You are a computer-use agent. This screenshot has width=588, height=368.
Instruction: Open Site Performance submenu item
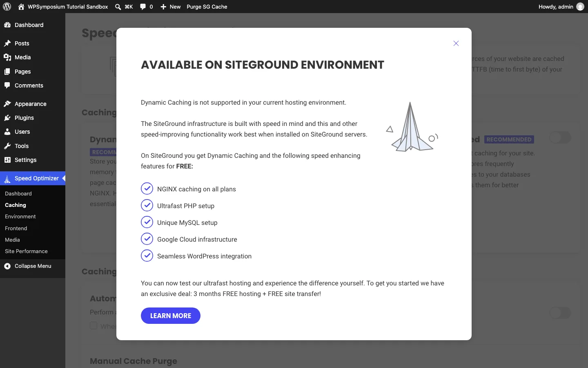[x=26, y=251]
